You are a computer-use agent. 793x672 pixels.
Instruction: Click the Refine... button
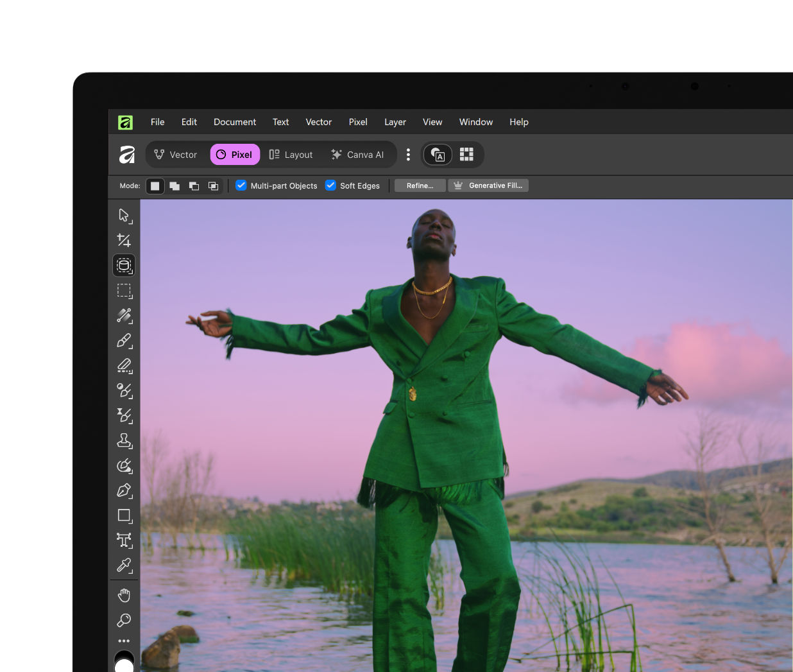tap(420, 185)
